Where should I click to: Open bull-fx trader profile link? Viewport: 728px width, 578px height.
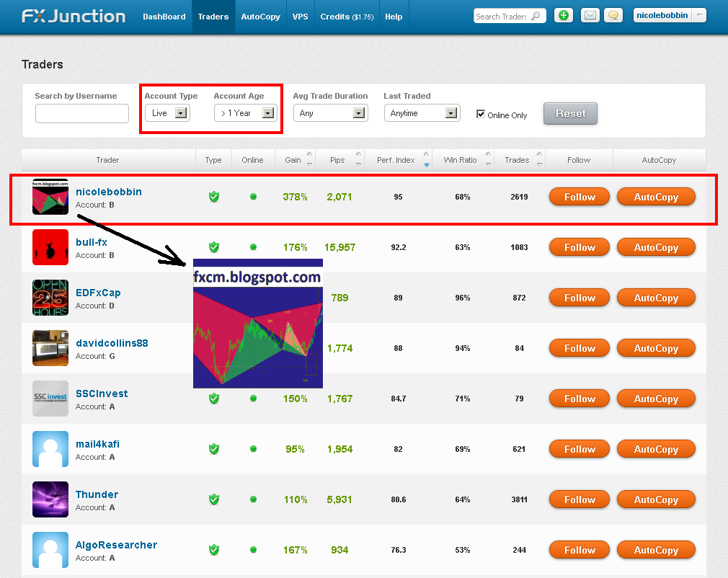(x=92, y=242)
